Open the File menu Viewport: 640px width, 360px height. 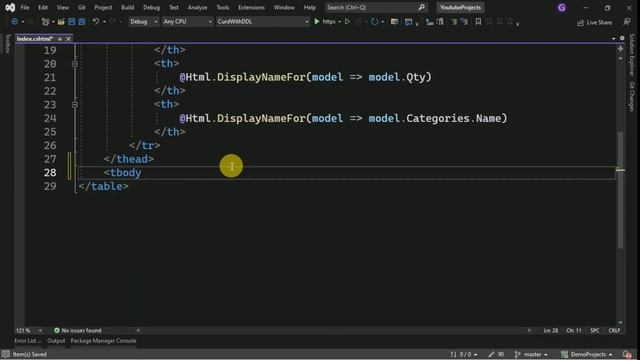coord(24,7)
